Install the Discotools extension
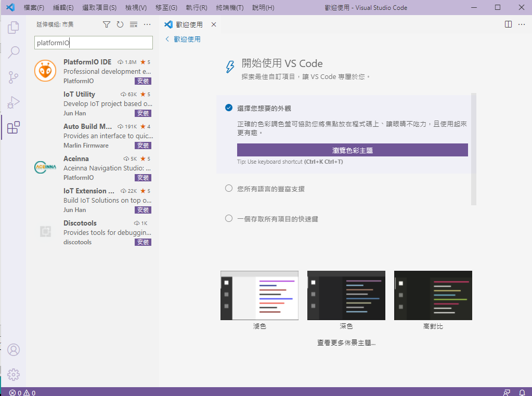 [143, 242]
